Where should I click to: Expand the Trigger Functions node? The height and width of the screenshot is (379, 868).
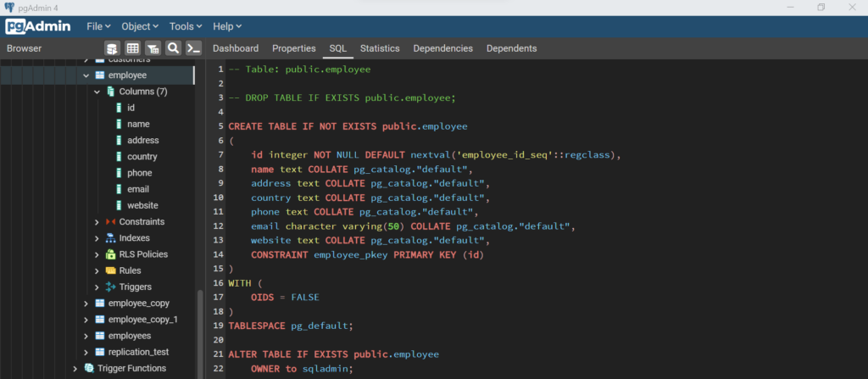75,368
